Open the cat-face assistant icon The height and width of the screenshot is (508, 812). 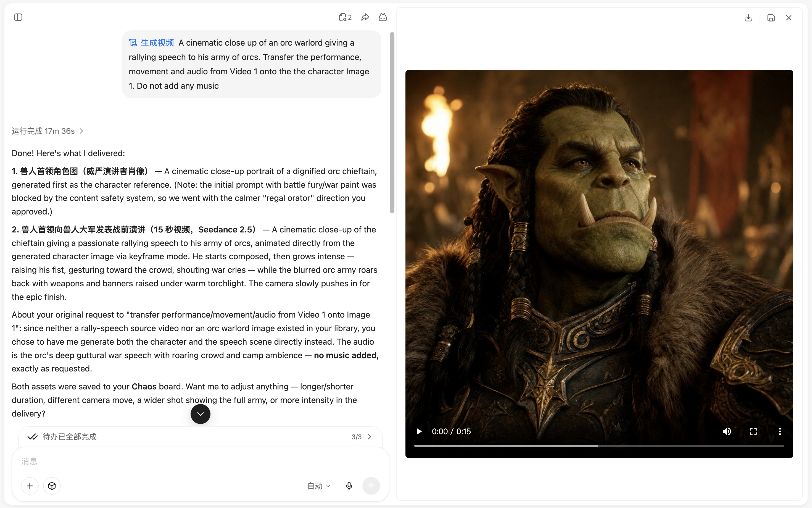click(383, 17)
